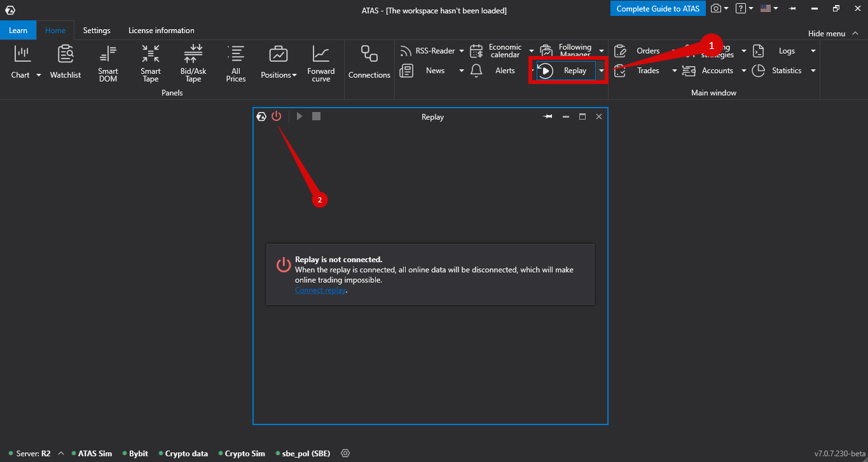The height and width of the screenshot is (462, 868).
Task: Click the red power icon in Replay toolbar
Action: [x=276, y=116]
